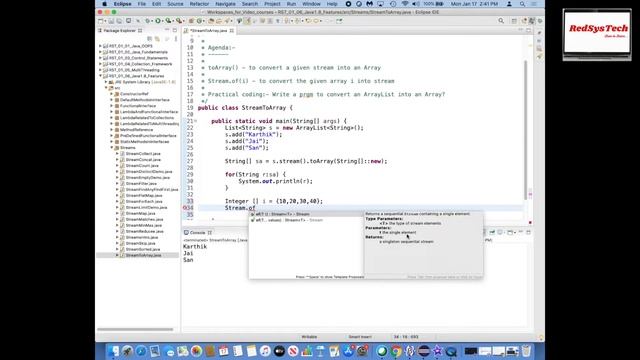Image resolution: width=640 pixels, height=360 pixels.
Task: Open Safari from the Dock
Action: tap(141, 351)
